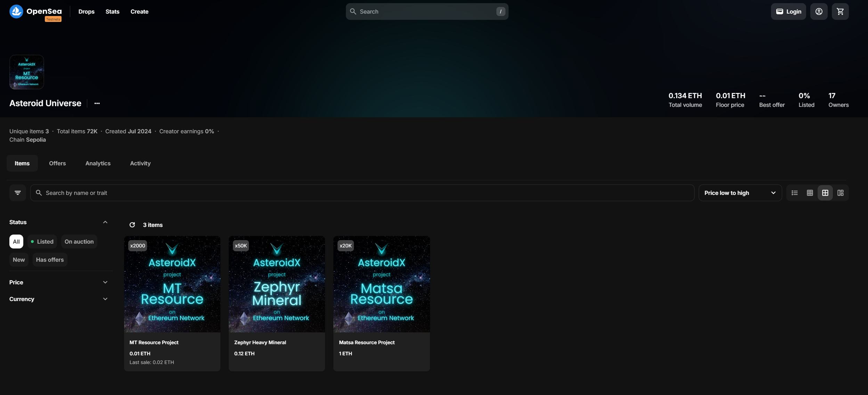The width and height of the screenshot is (868, 395).
Task: Enable the On auction status filter
Action: 79,242
